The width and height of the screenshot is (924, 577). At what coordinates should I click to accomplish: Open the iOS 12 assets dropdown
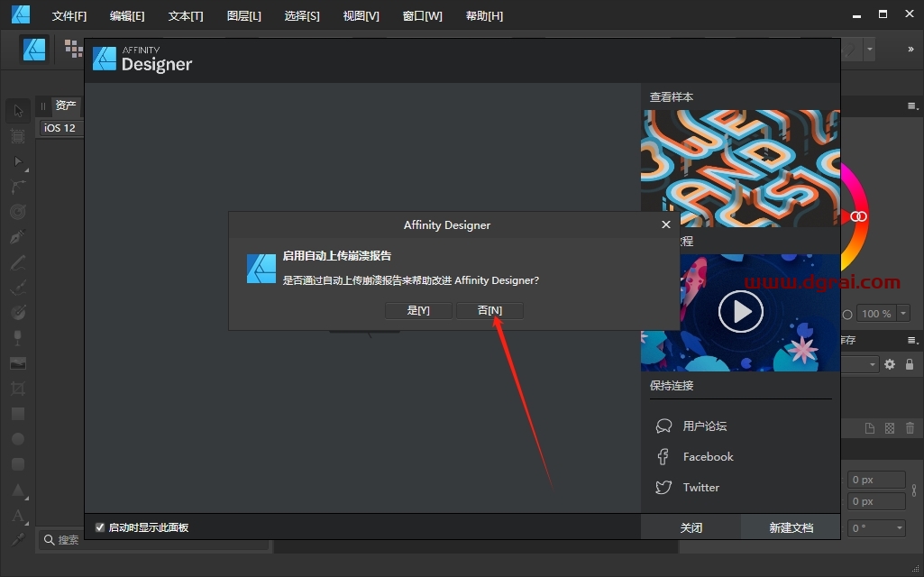coord(61,128)
